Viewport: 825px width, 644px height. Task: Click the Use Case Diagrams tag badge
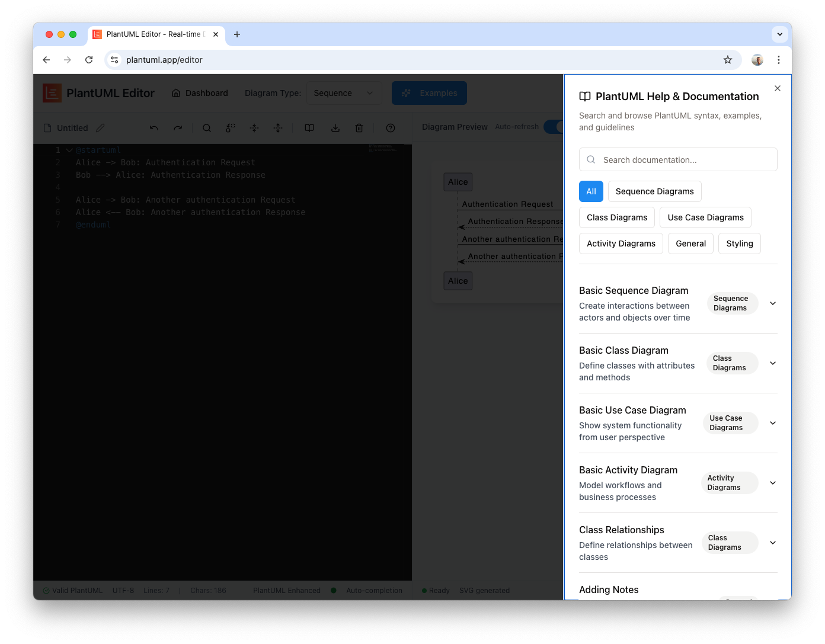click(730, 423)
